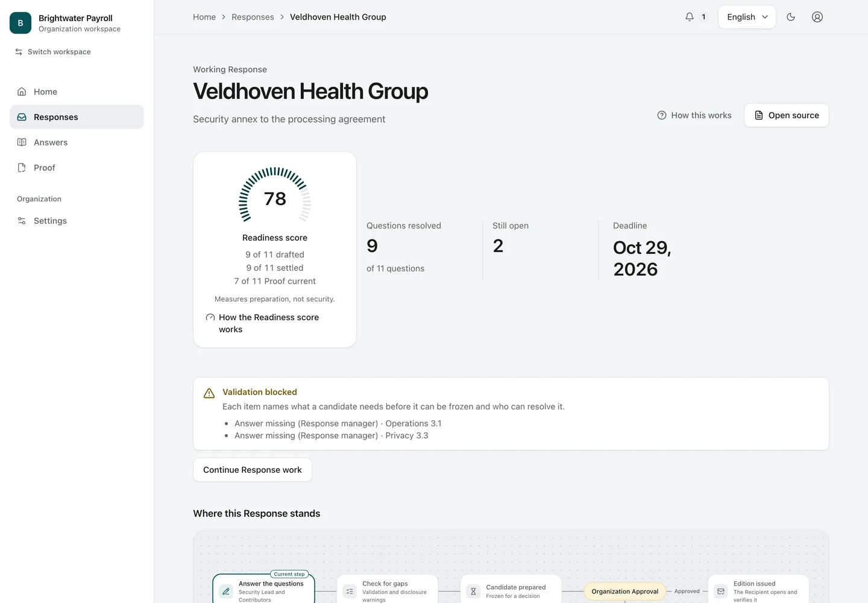This screenshot has height=603, width=868.
Task: Click the Responses inbox icon
Action: (22, 117)
